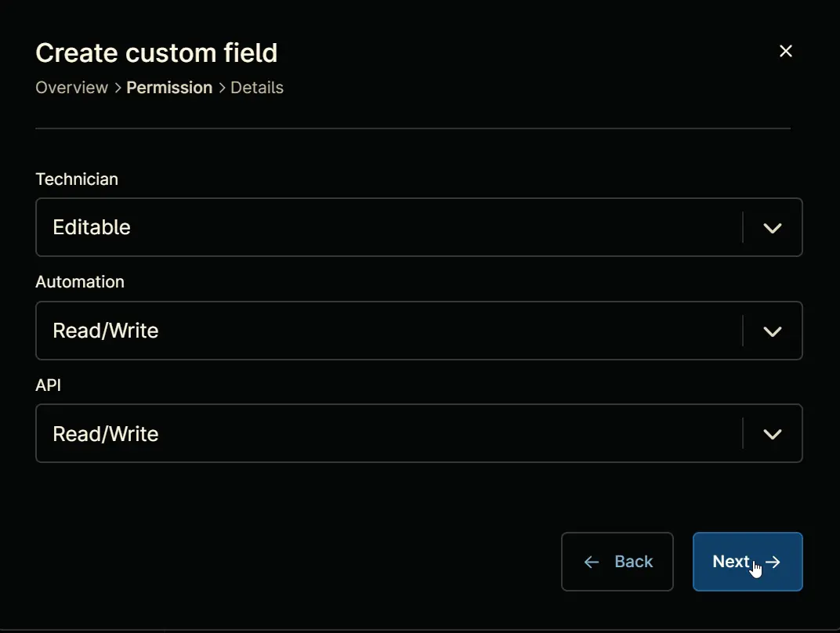Click the Technician field label
This screenshot has height=633, width=840.
(x=77, y=179)
